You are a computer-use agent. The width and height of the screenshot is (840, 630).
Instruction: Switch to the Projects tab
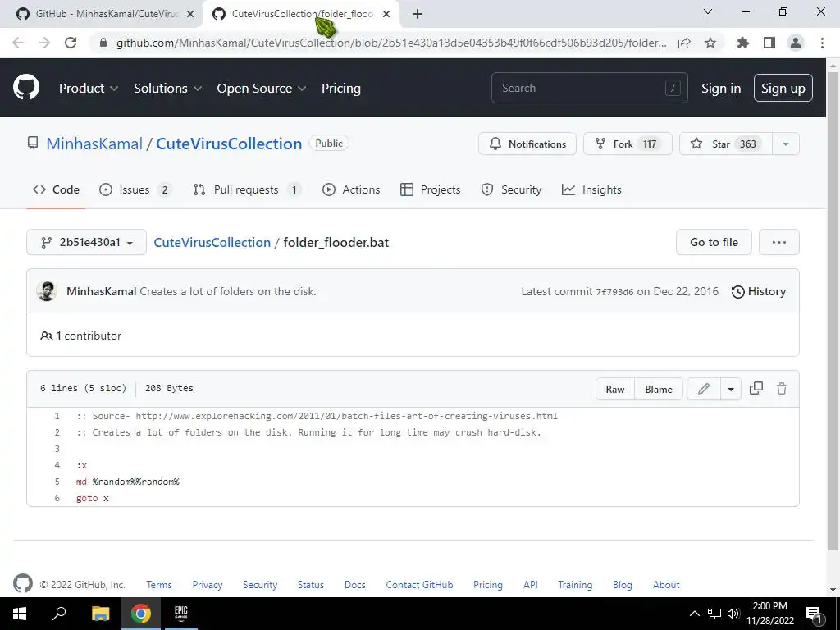tap(430, 189)
